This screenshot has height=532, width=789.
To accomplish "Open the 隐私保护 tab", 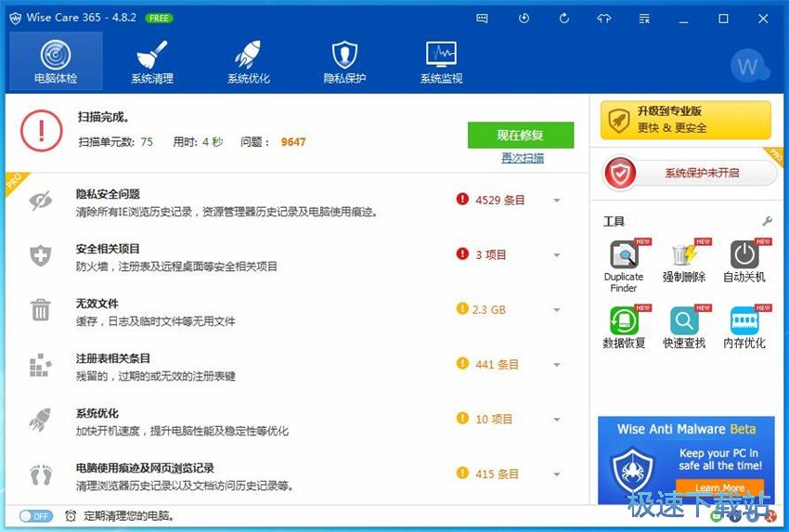I will pyautogui.click(x=344, y=61).
